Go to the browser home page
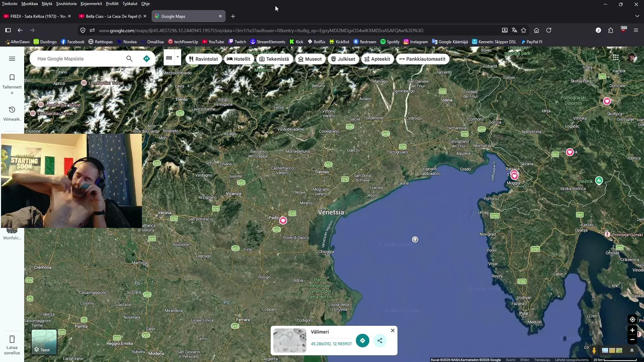The width and height of the screenshot is (644, 362). [x=536, y=30]
